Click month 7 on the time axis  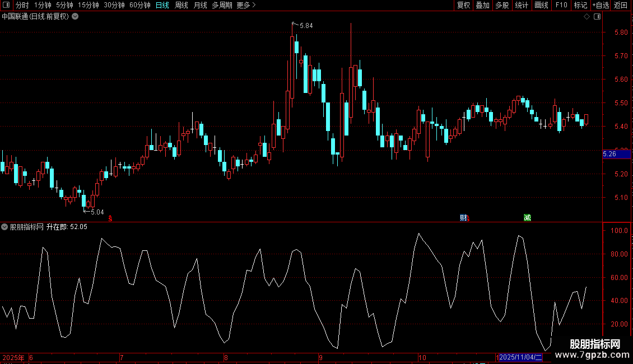coord(122,357)
